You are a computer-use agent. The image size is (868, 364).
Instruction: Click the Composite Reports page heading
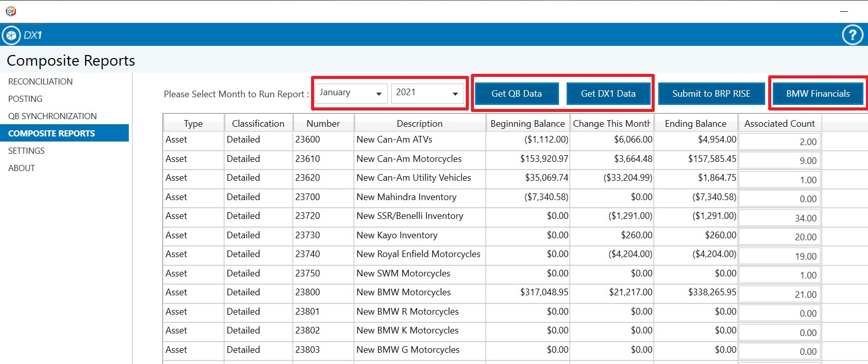click(x=71, y=61)
